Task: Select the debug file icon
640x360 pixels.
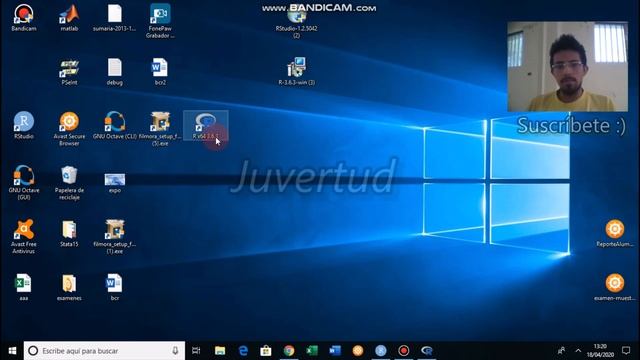Action: pyautogui.click(x=115, y=72)
